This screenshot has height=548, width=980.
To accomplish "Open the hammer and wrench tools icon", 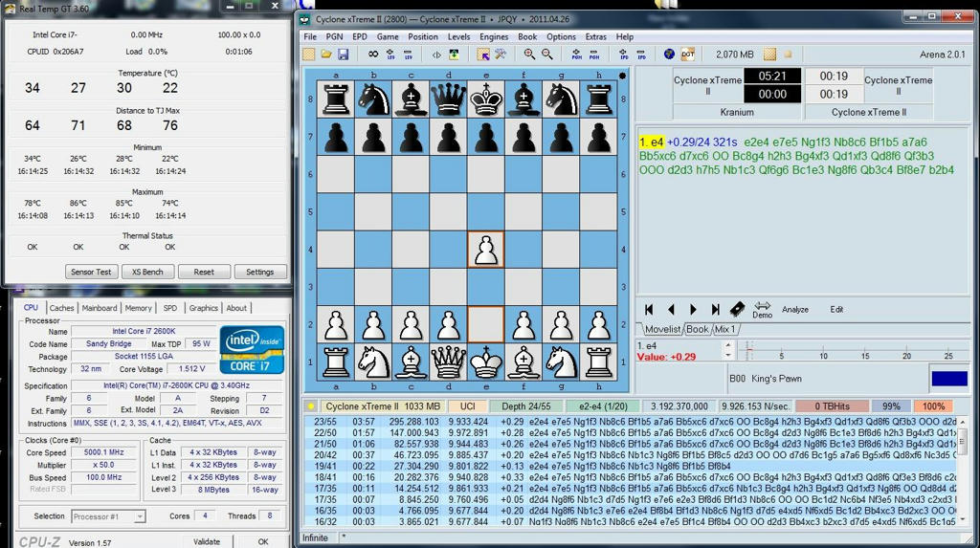I will (x=501, y=55).
